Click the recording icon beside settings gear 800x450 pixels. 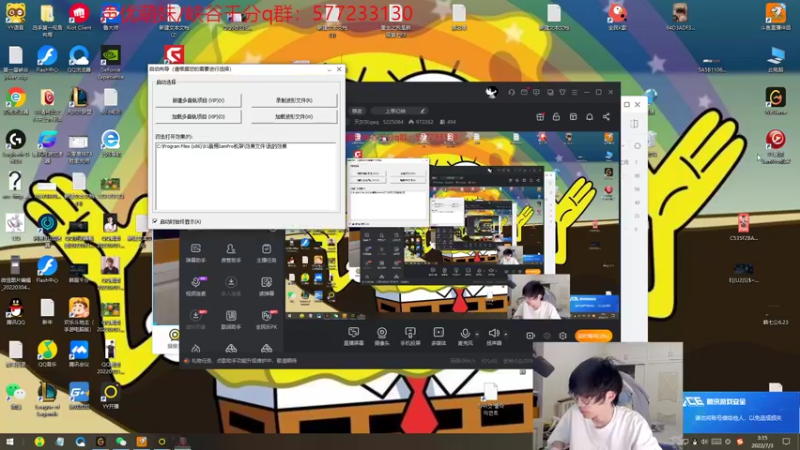pos(531,336)
